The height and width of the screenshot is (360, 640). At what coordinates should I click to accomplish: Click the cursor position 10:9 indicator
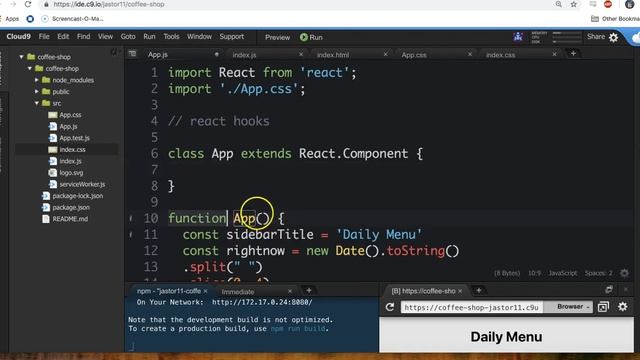(534, 273)
